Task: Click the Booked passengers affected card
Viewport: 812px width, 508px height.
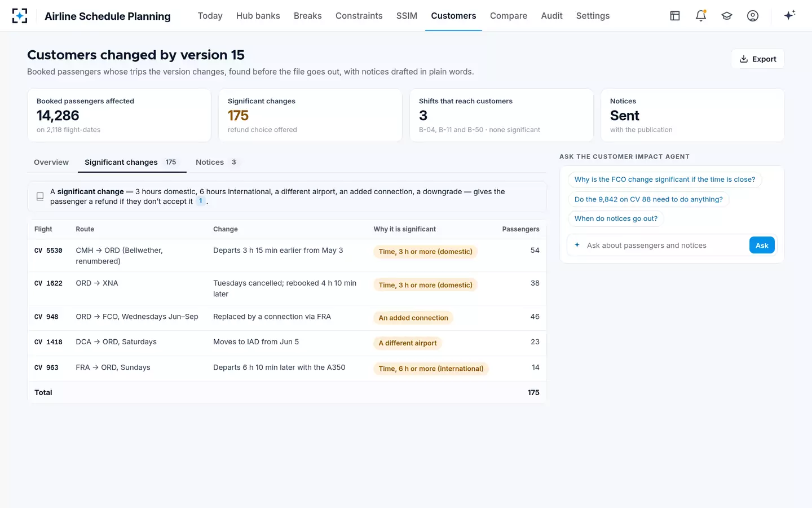Action: [119, 115]
